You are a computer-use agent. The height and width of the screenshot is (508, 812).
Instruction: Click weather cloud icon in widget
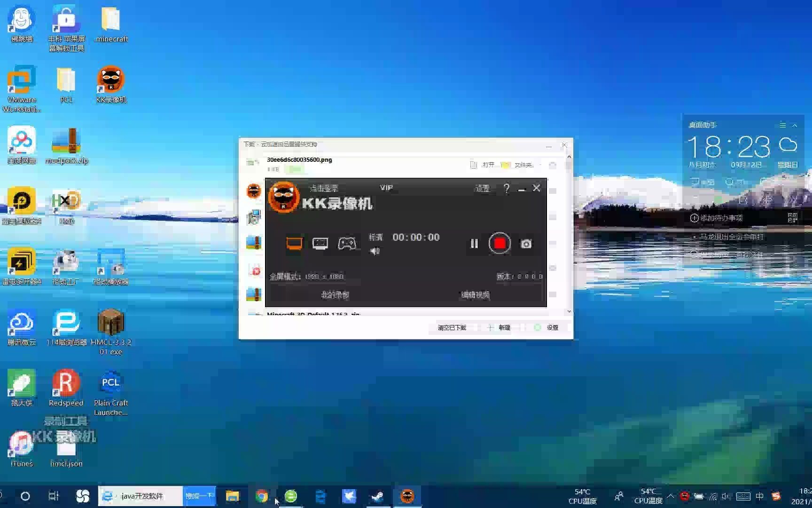pyautogui.click(x=788, y=145)
